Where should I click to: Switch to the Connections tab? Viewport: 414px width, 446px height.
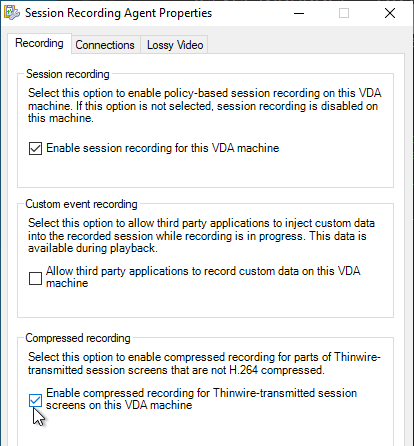[105, 45]
